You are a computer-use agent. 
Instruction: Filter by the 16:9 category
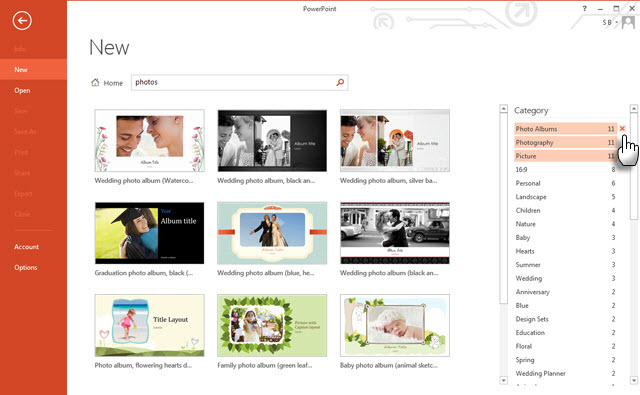pyautogui.click(x=565, y=169)
